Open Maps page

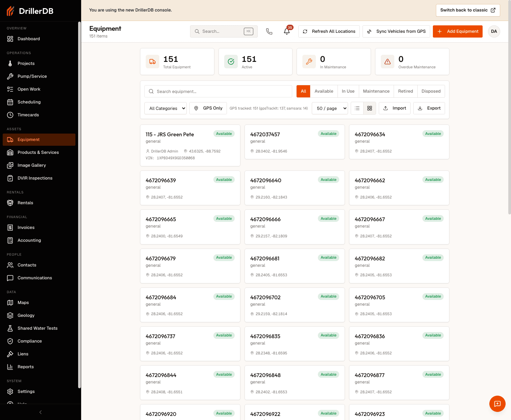[x=39, y=303]
